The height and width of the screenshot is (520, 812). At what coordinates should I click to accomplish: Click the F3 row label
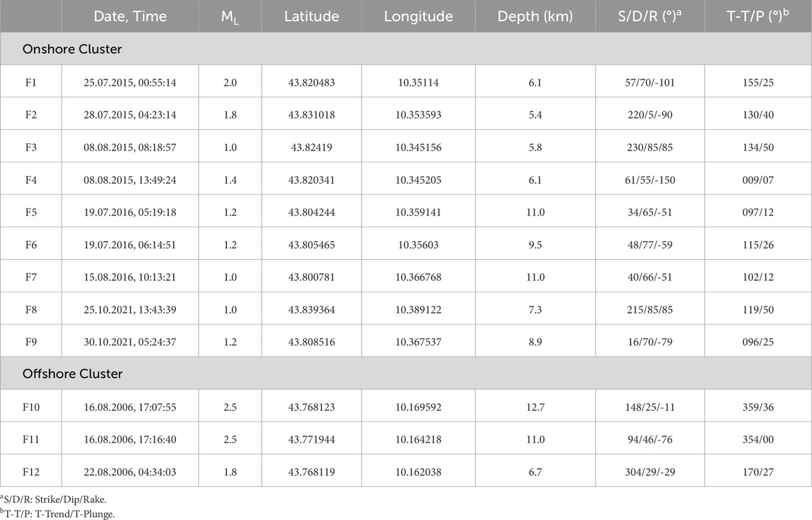click(x=31, y=148)
